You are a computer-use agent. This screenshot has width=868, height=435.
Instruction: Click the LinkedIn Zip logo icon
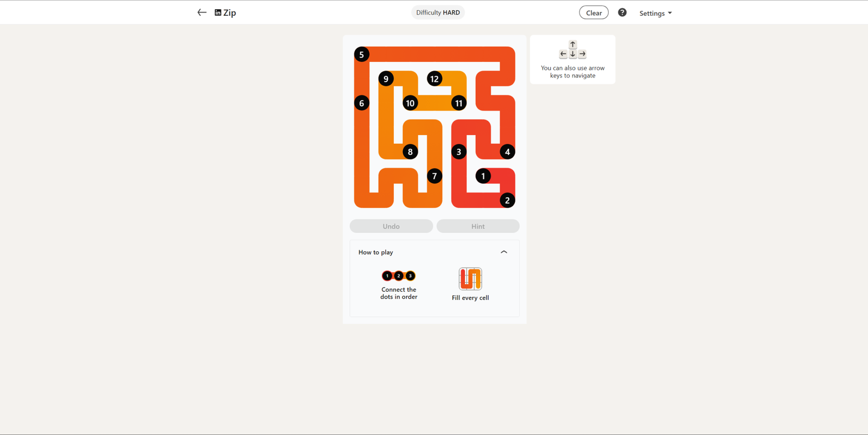(218, 12)
